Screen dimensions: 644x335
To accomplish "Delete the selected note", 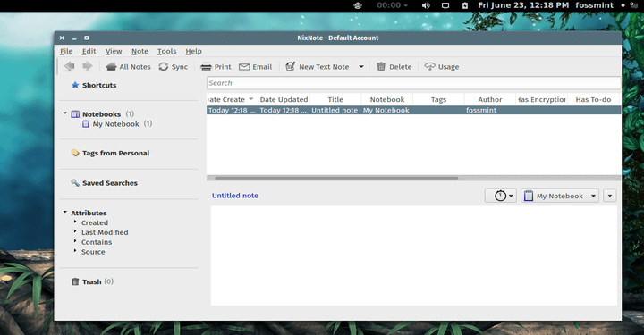I will click(x=394, y=66).
